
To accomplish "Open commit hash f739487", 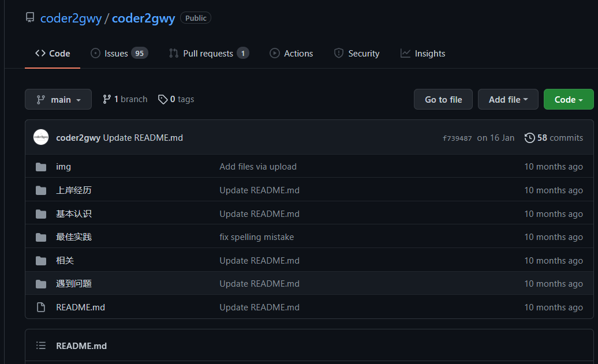I will 457,138.
